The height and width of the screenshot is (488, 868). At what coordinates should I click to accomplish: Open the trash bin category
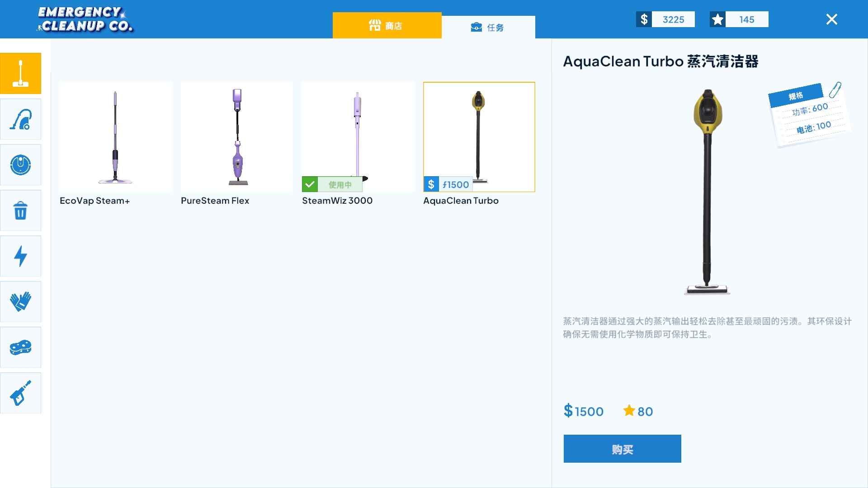20,211
